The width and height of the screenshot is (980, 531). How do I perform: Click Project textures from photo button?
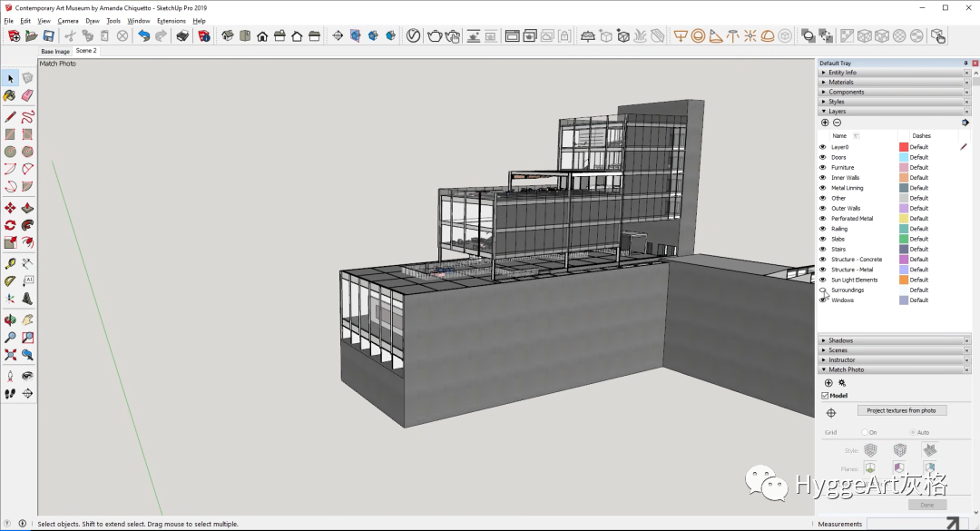point(901,410)
